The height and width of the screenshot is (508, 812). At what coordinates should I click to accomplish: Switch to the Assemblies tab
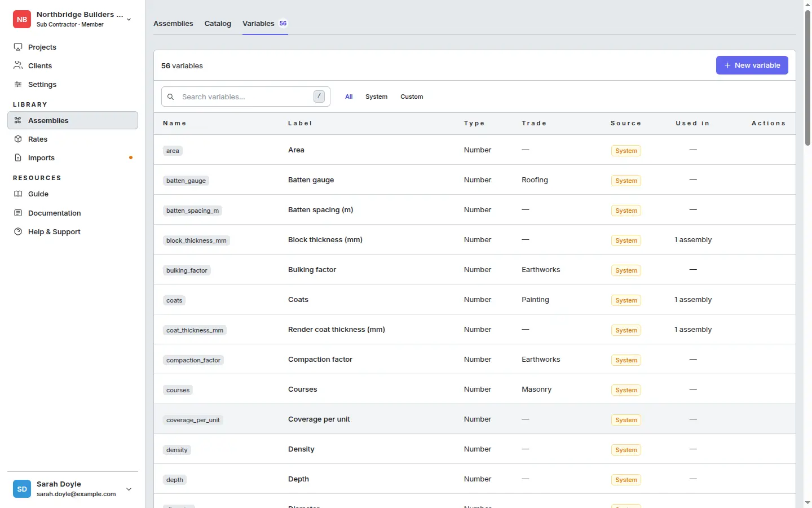click(x=173, y=23)
